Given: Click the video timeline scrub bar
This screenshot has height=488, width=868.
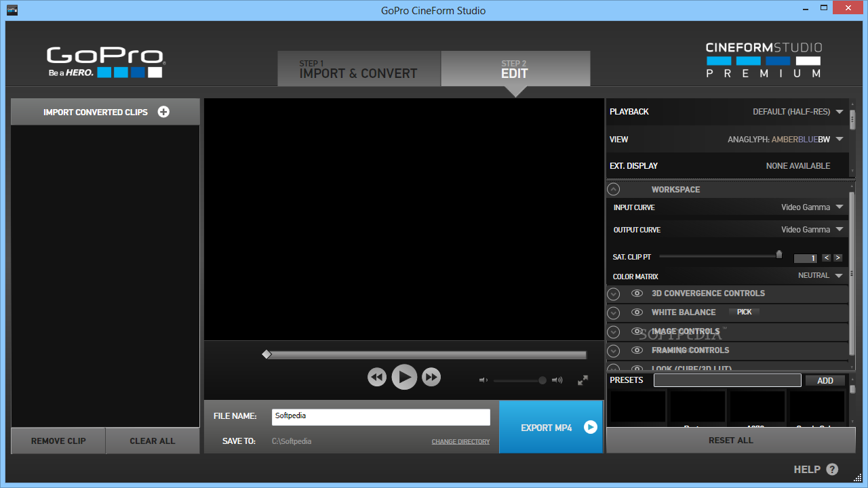Looking at the screenshot, I should pyautogui.click(x=426, y=354).
